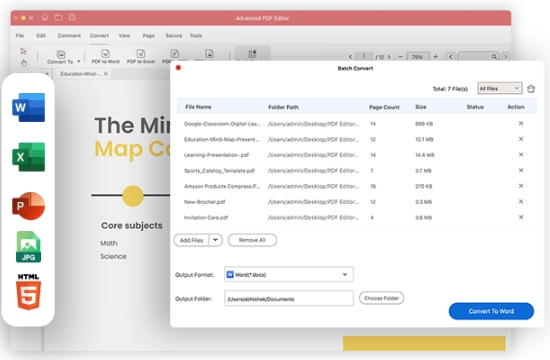Open the Page menu
550x360 pixels.
(x=148, y=35)
